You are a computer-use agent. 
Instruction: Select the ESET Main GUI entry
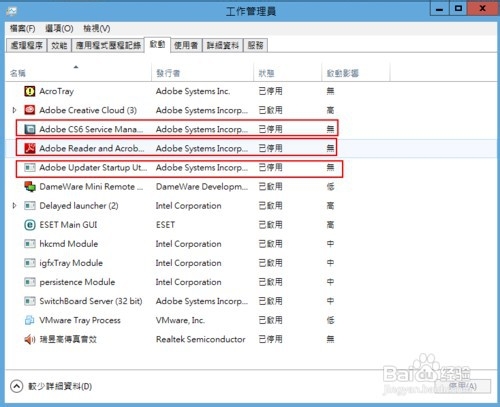68,225
